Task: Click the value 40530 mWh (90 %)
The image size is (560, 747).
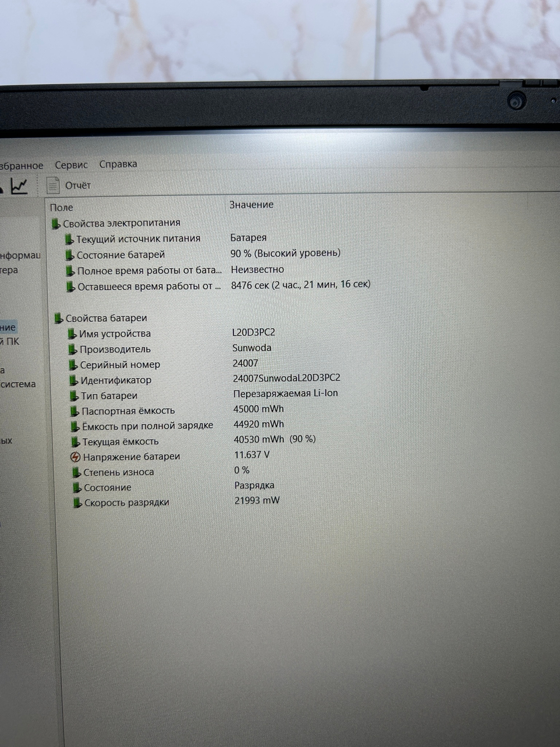Action: (x=275, y=439)
